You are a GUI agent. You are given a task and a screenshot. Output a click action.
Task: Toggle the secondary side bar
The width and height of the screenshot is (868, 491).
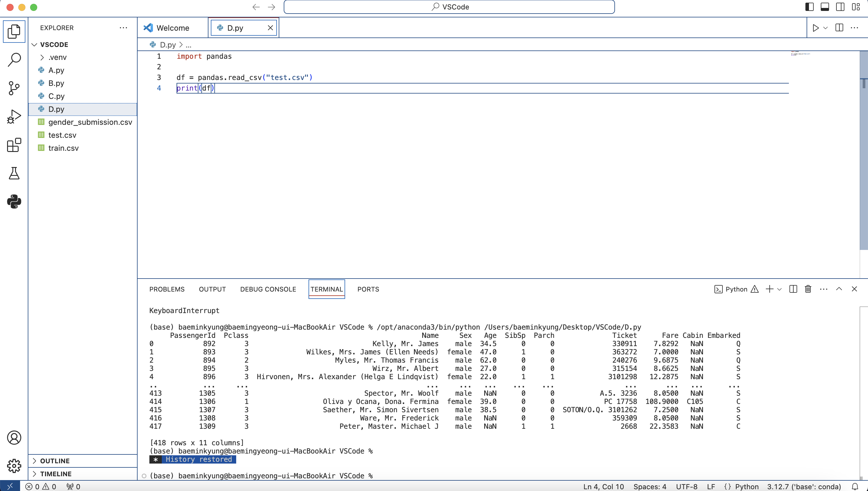840,7
